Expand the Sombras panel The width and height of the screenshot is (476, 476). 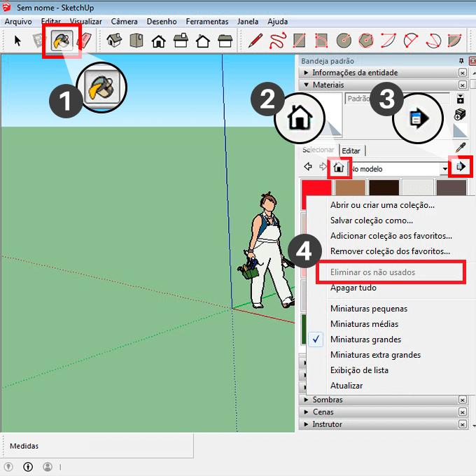pos(327,400)
